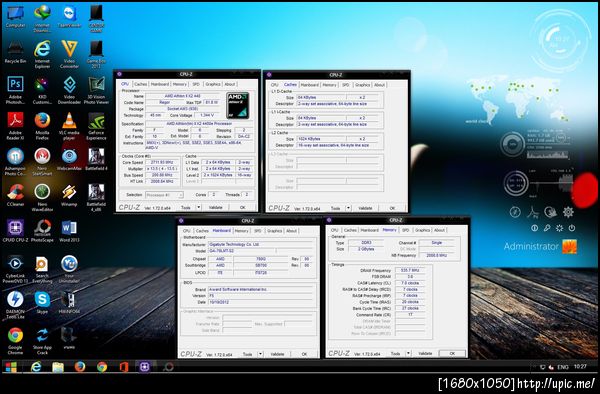600x394 pixels.
Task: Switch to CPU tab in Memory window
Action: [x=334, y=230]
